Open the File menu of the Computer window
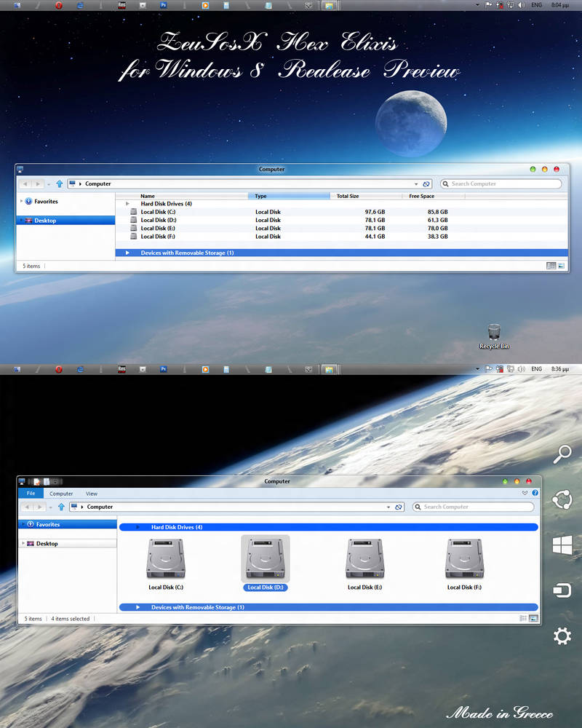This screenshot has height=728, width=582. click(x=31, y=493)
